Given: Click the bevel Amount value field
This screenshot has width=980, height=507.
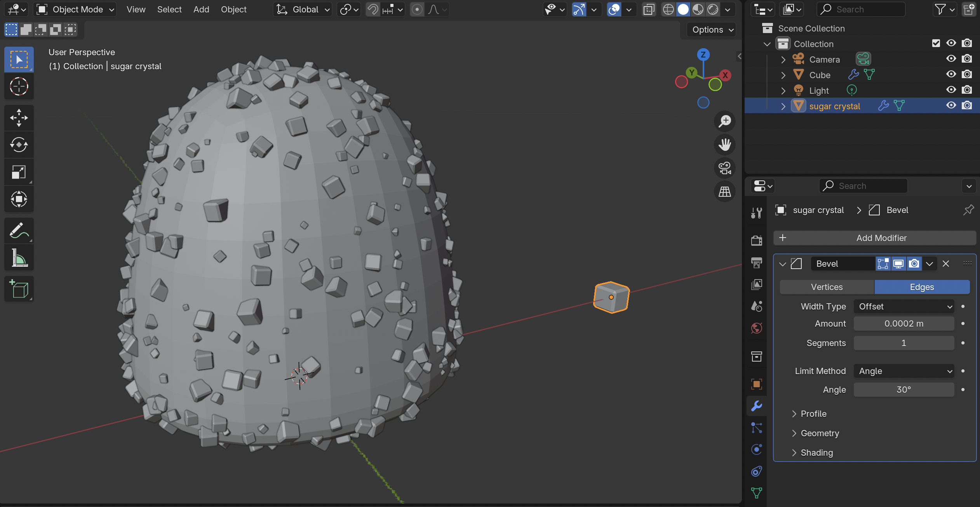Looking at the screenshot, I should 903,323.
